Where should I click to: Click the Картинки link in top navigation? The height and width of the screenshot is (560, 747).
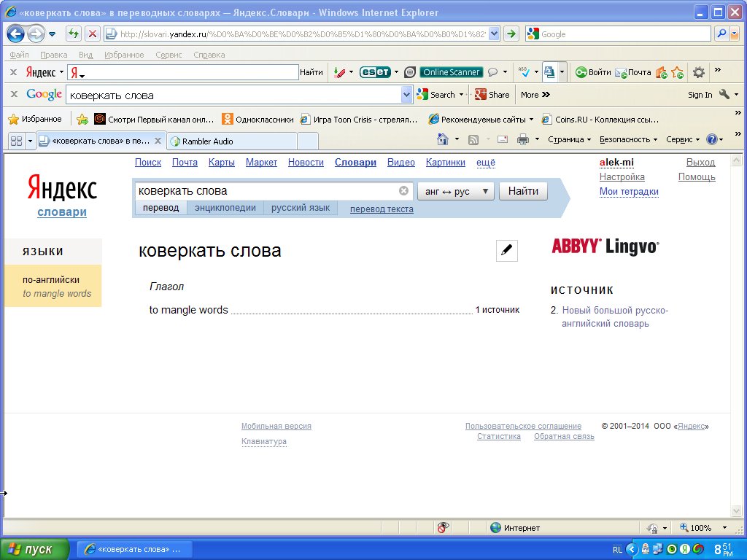click(x=446, y=163)
